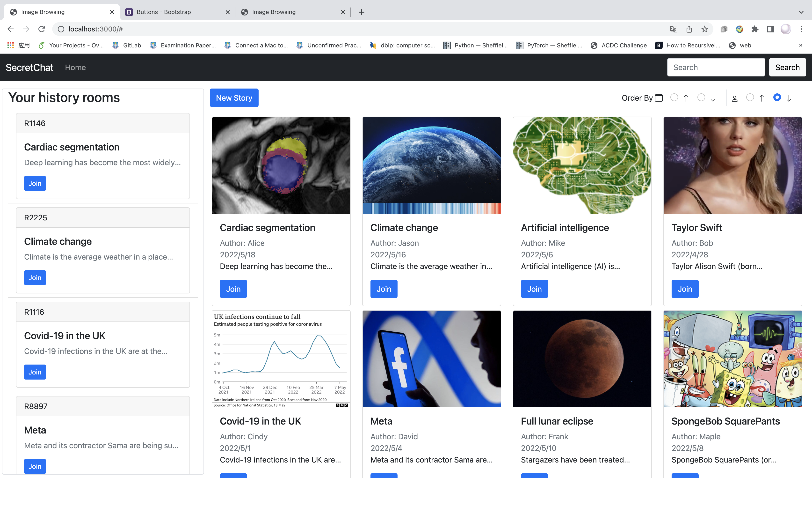812x508 pixels.
Task: Select order by author ascending radio
Action: [x=750, y=97]
